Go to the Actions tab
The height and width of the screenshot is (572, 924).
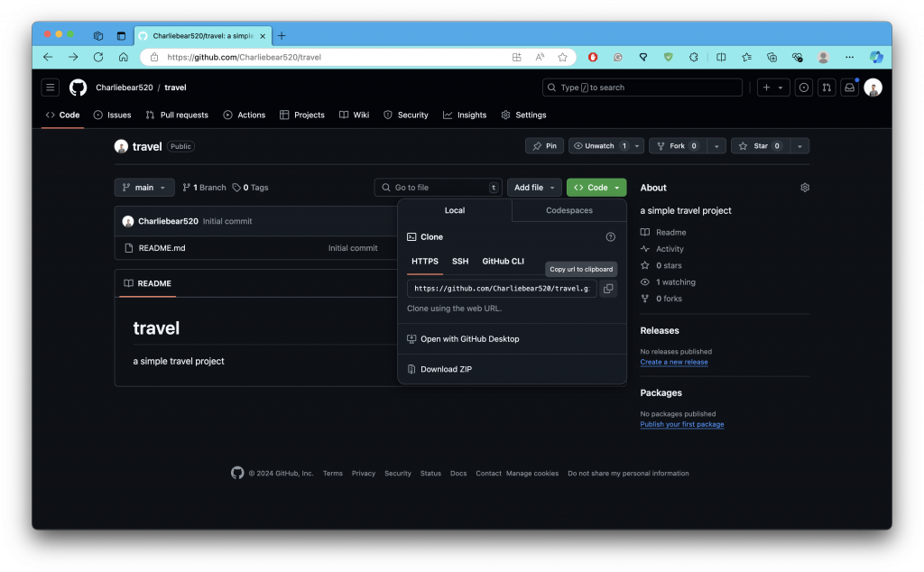click(x=245, y=115)
